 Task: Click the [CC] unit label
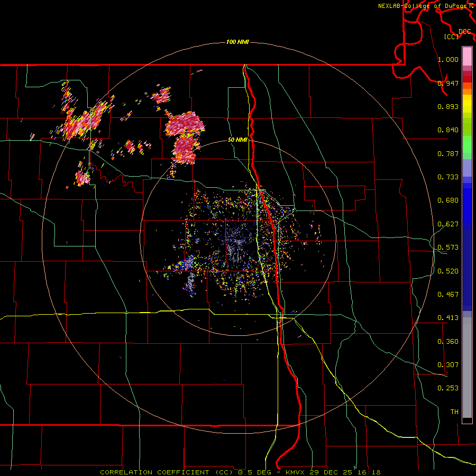tap(452, 36)
